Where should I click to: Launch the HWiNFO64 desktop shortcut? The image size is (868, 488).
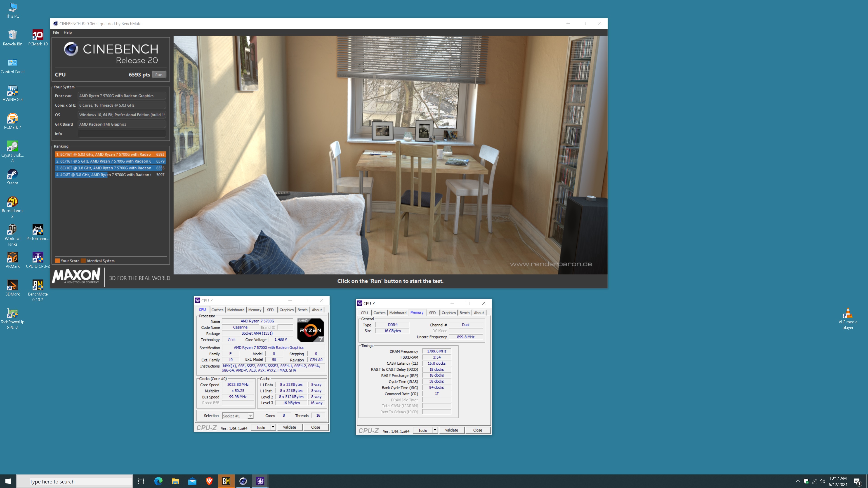point(12,94)
